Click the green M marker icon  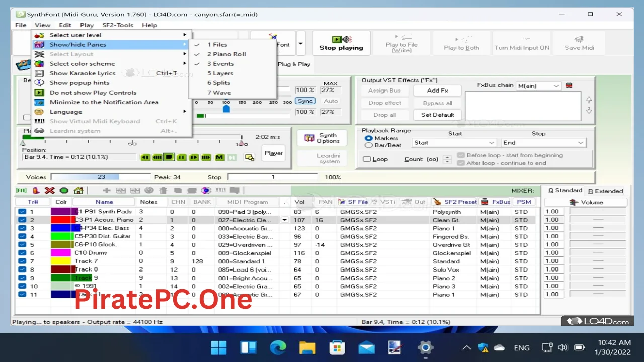[219, 157]
